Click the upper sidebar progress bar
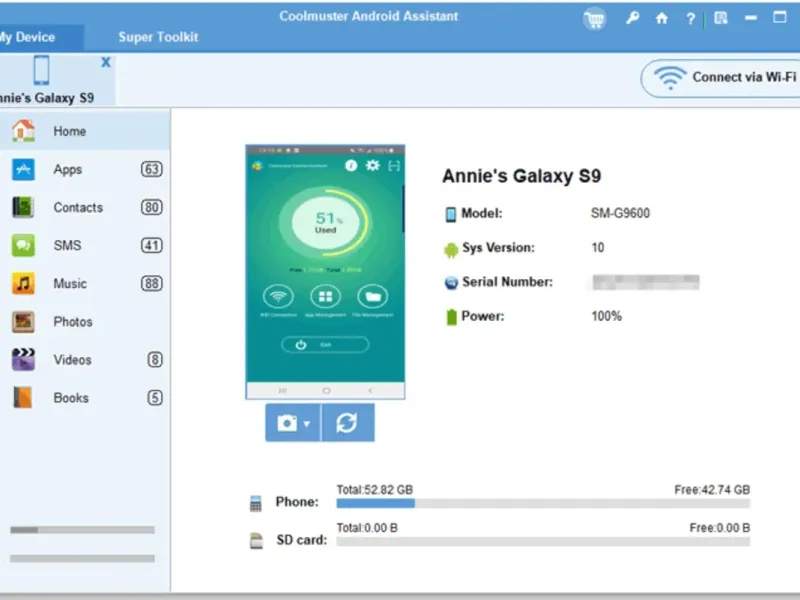The width and height of the screenshot is (800, 600). [82, 530]
